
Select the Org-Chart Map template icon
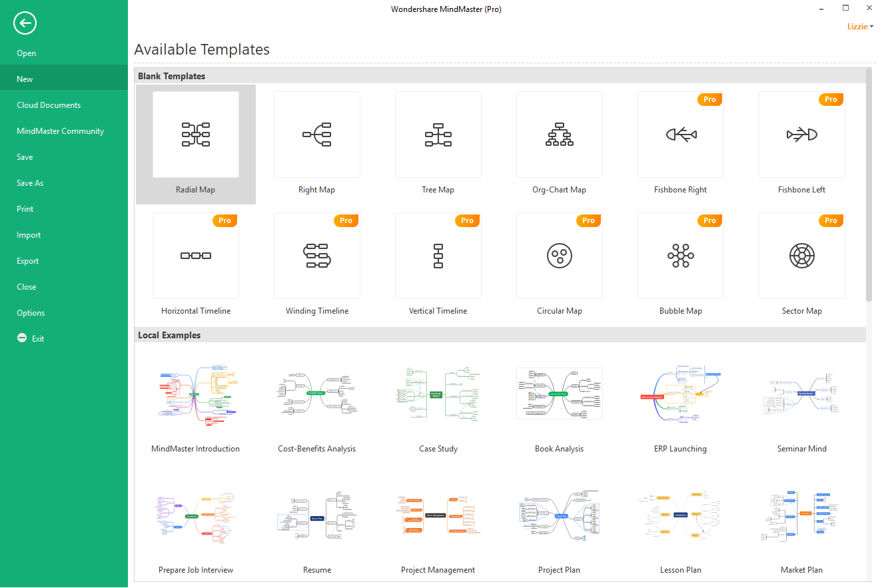(x=560, y=135)
